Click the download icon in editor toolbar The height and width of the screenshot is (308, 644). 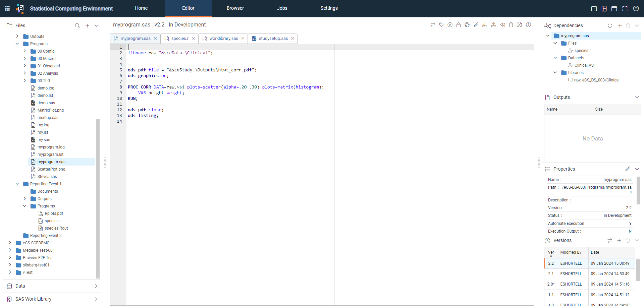(x=485, y=25)
